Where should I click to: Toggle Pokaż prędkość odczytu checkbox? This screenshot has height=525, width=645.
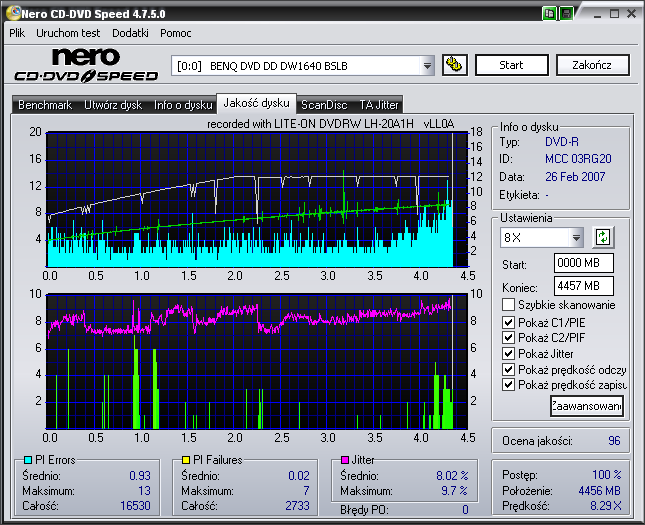[x=508, y=369]
